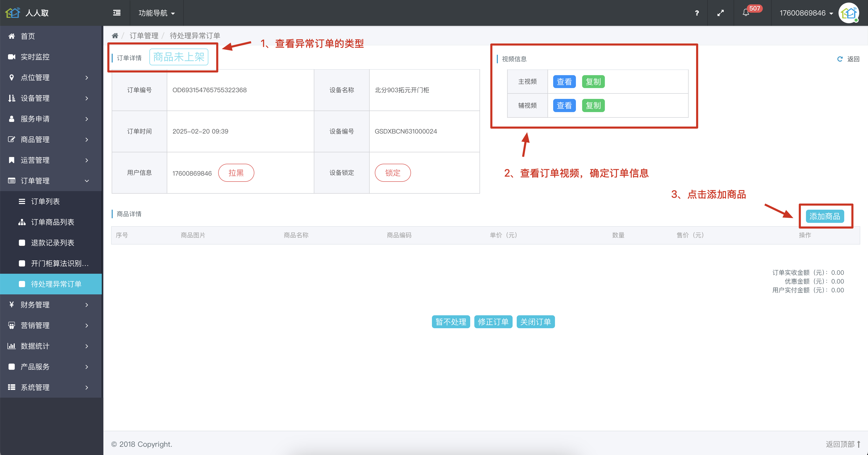Click the 数据统计 bar chart icon
The width and height of the screenshot is (868, 455).
coord(11,346)
